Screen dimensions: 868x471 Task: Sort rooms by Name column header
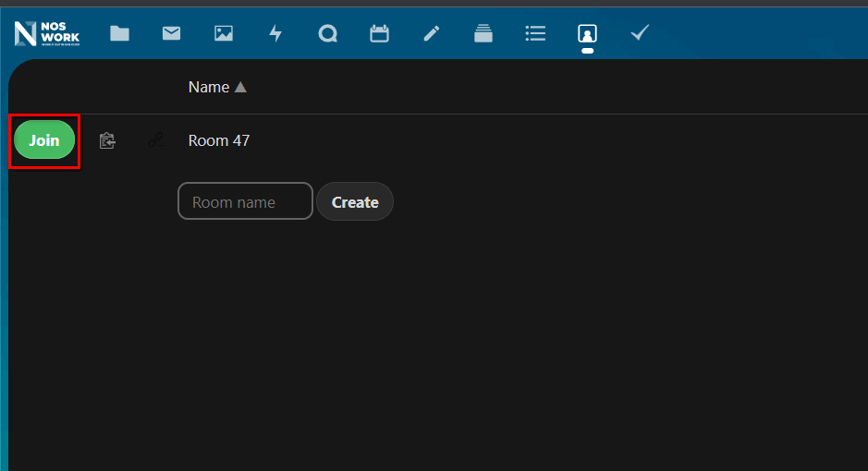pyautogui.click(x=217, y=88)
